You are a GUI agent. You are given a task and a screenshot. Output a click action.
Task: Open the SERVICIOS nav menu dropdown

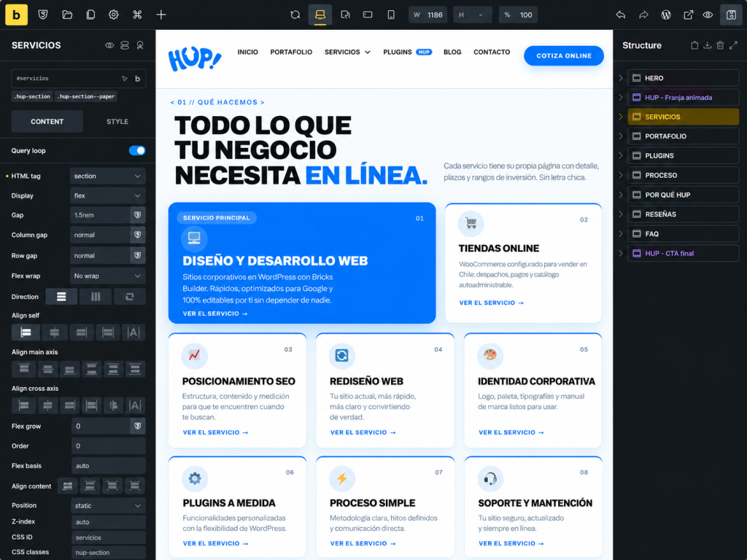tap(347, 52)
